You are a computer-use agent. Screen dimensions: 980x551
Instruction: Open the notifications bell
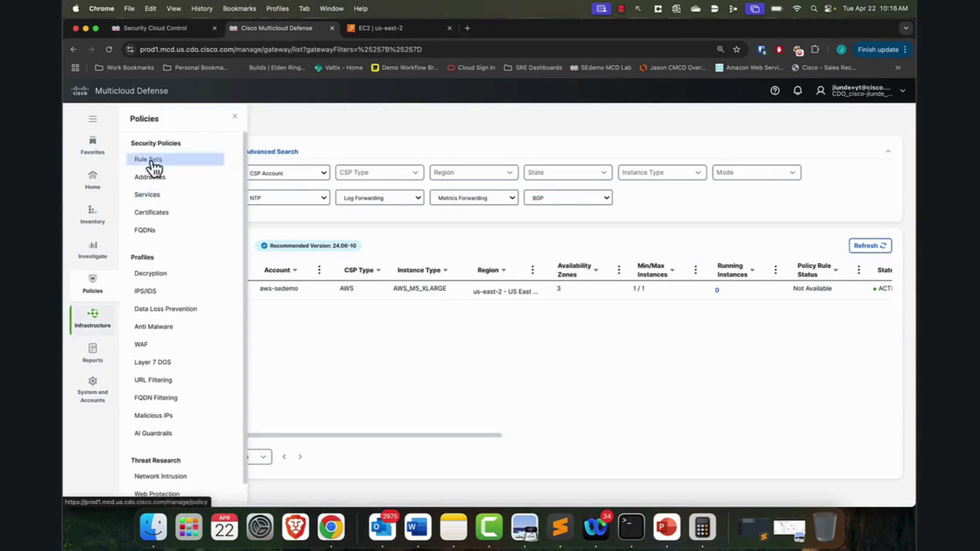pos(797,90)
